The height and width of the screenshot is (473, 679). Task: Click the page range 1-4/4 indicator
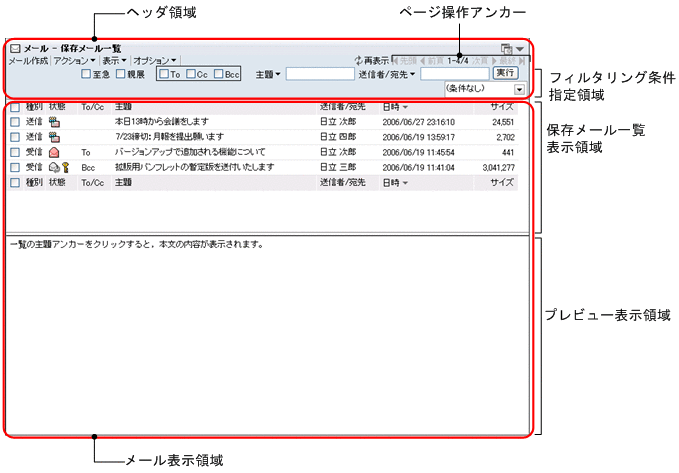458,61
